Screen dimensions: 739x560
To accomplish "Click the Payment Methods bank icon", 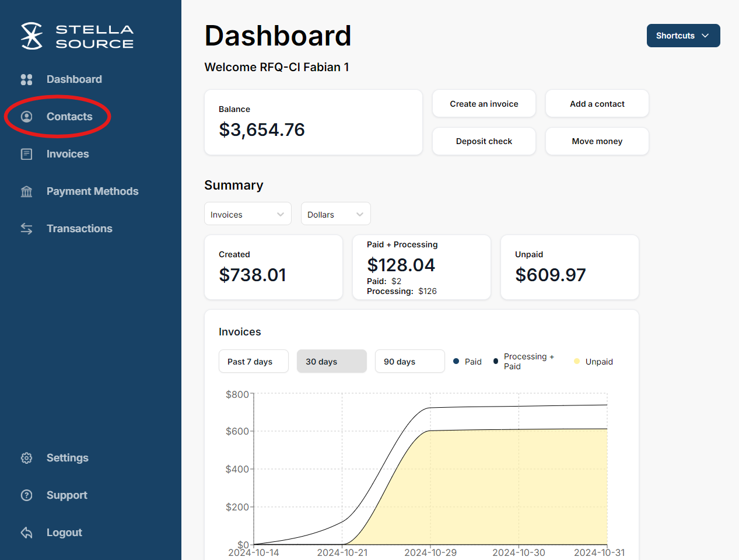I will pyautogui.click(x=27, y=191).
